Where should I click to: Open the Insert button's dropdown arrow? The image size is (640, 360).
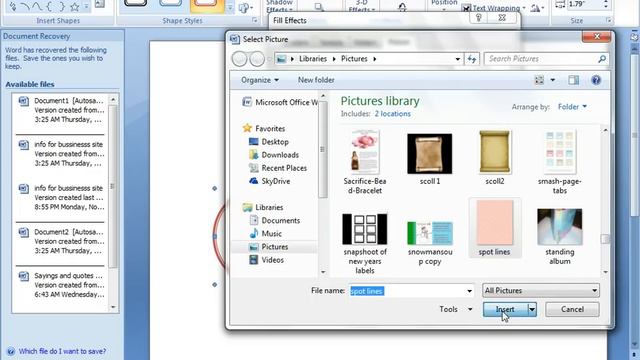[x=532, y=309]
